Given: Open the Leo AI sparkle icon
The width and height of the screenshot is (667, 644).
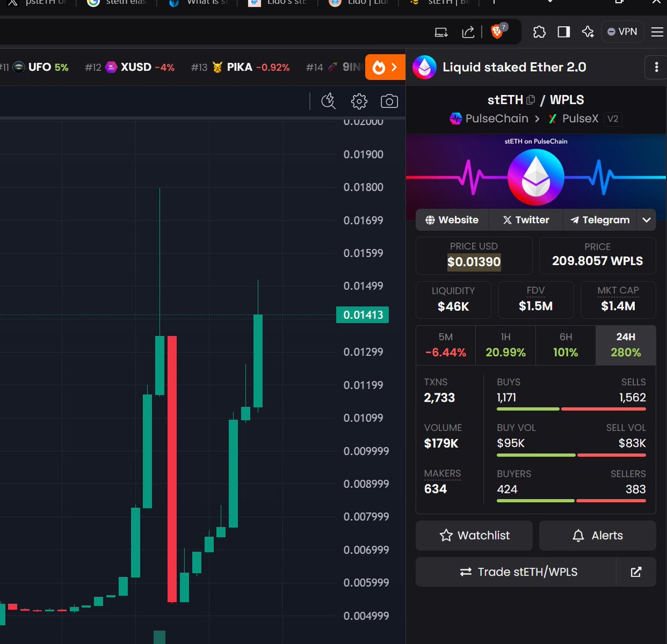Looking at the screenshot, I should (588, 32).
